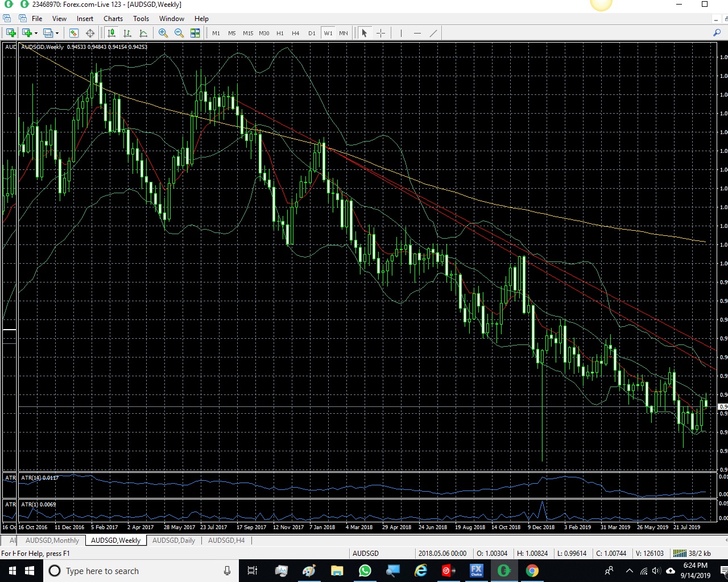Click the crosshair Navigator toolbar icon

[x=90, y=33]
